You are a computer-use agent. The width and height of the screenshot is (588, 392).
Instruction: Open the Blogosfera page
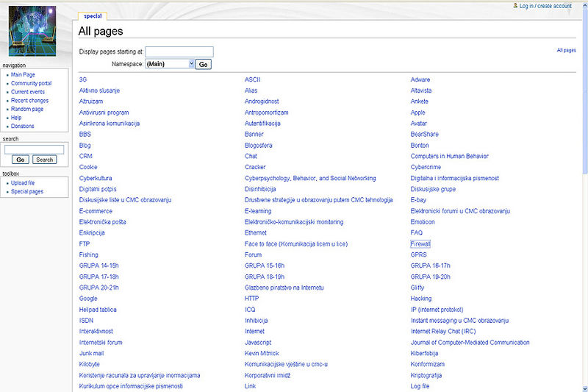259,145
